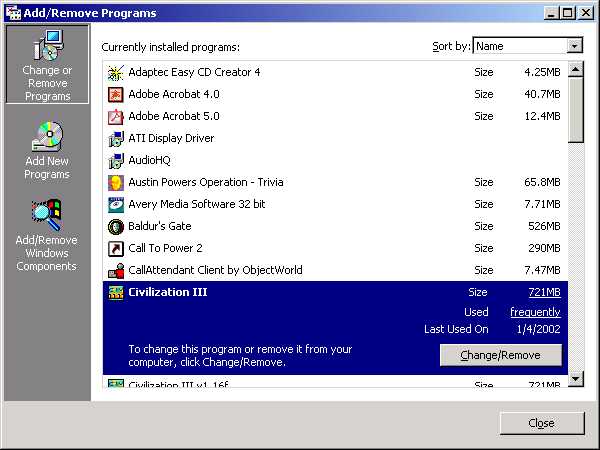
Task: Click the frequently used link
Action: (x=535, y=312)
